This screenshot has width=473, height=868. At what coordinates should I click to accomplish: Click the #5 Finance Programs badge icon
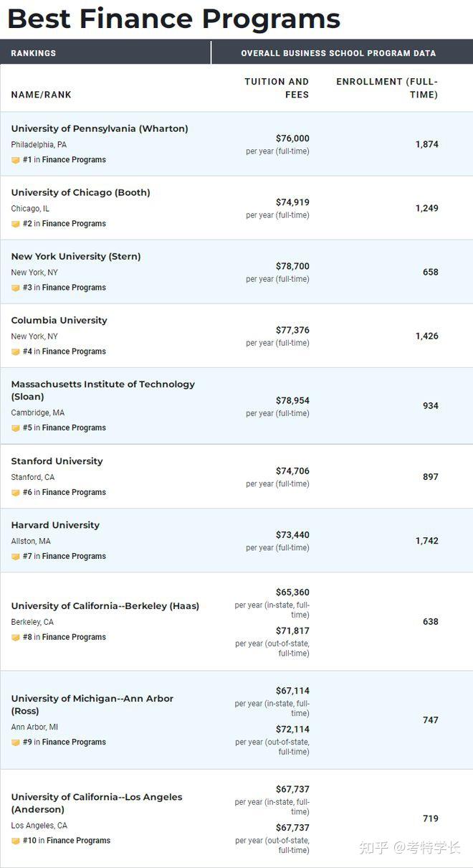tap(16, 428)
